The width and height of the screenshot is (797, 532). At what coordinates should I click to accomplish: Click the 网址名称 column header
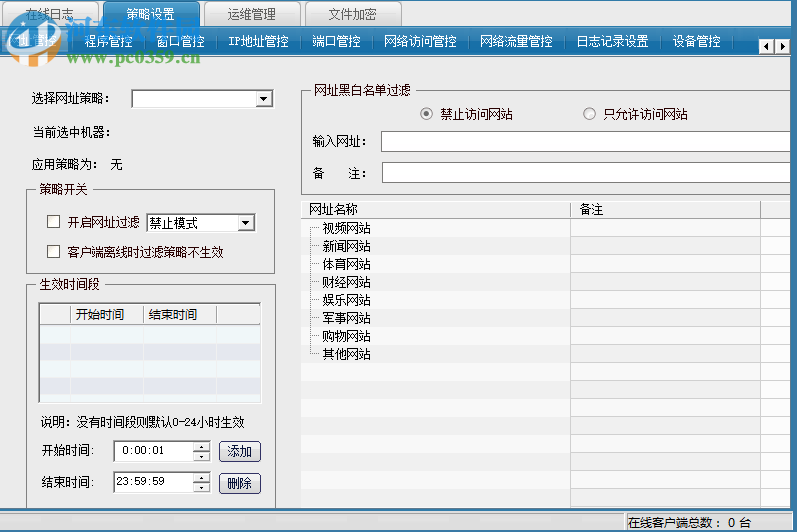(436, 209)
